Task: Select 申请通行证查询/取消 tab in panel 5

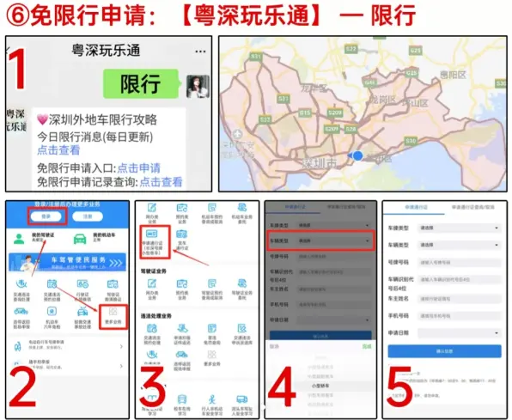Action: (x=472, y=207)
